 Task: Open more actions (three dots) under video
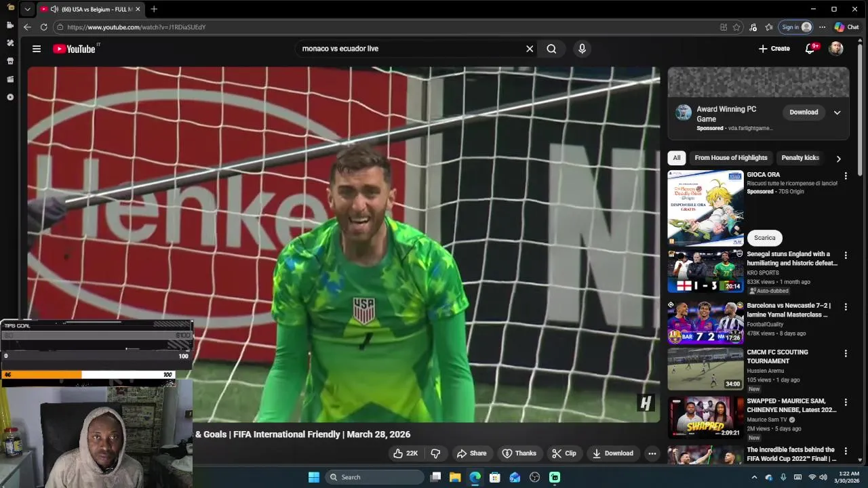(x=652, y=453)
